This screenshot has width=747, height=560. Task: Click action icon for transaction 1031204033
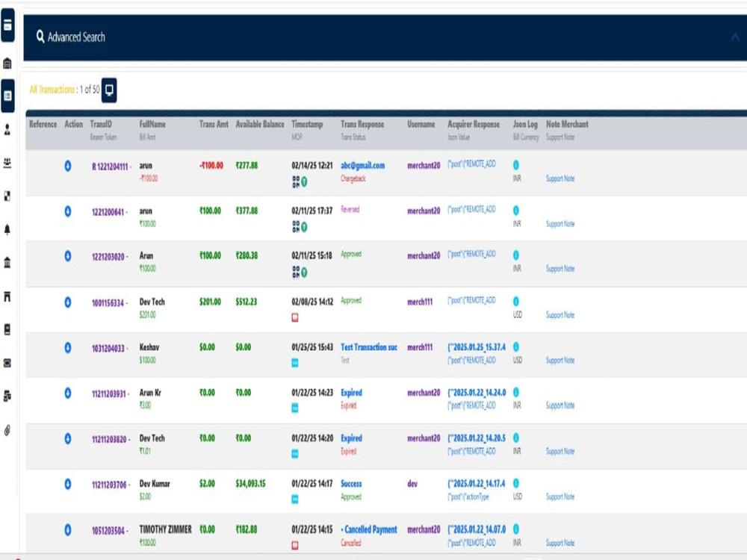(x=68, y=348)
